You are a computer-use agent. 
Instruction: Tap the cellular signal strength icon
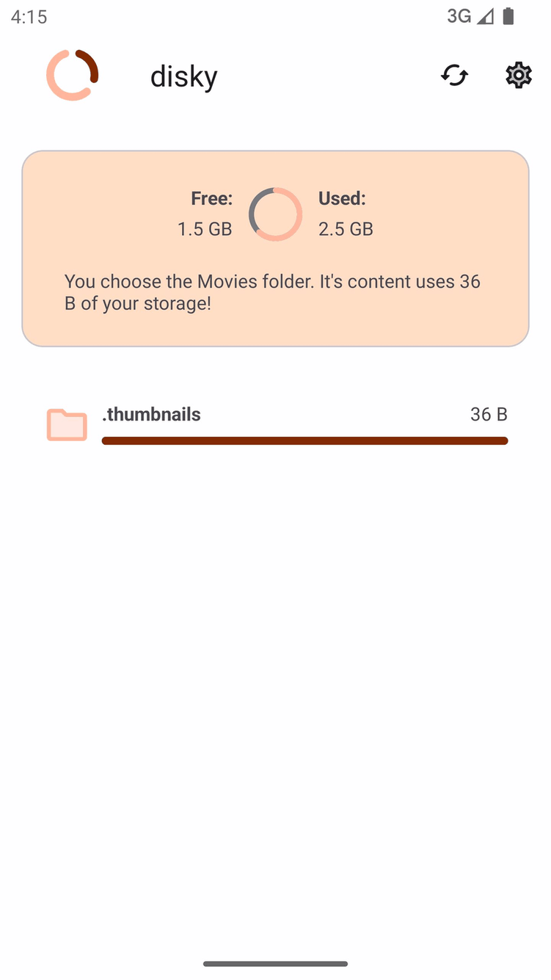tap(485, 16)
